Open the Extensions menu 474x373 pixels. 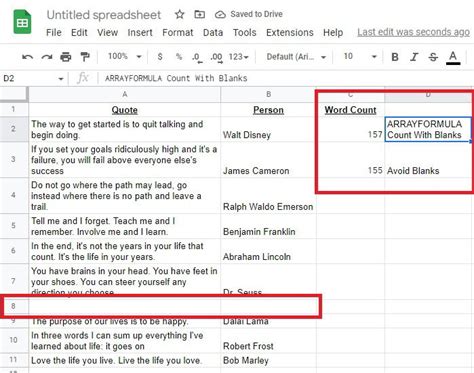(x=290, y=33)
